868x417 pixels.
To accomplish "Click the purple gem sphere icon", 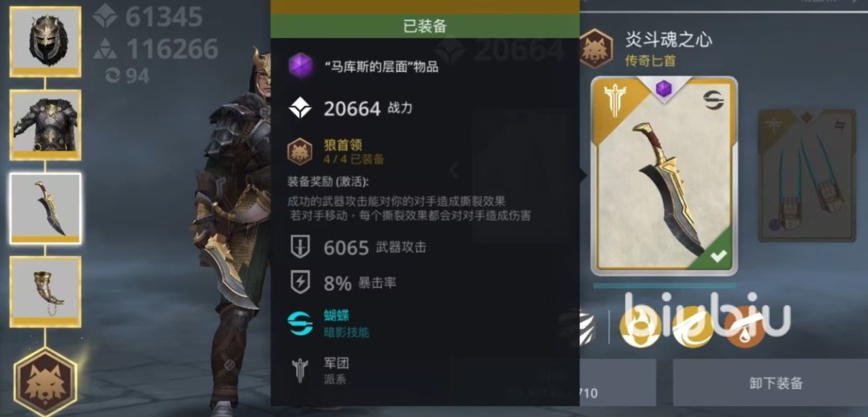I will pyautogui.click(x=300, y=66).
